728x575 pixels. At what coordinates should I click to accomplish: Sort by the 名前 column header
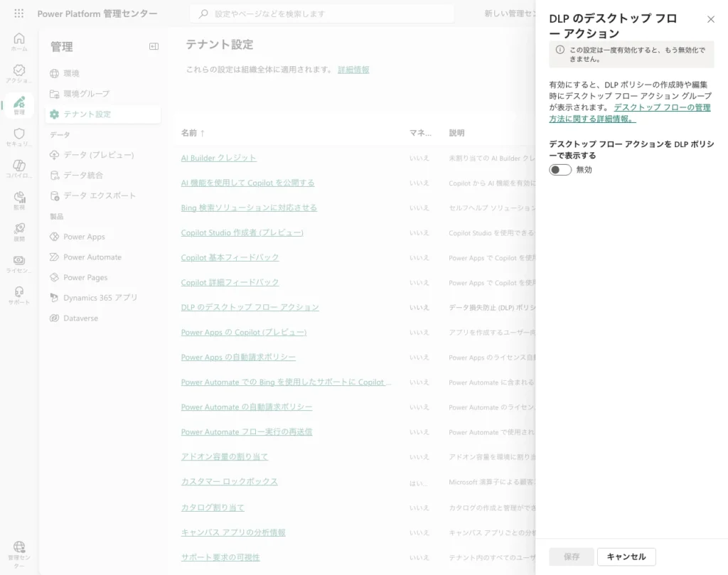193,133
